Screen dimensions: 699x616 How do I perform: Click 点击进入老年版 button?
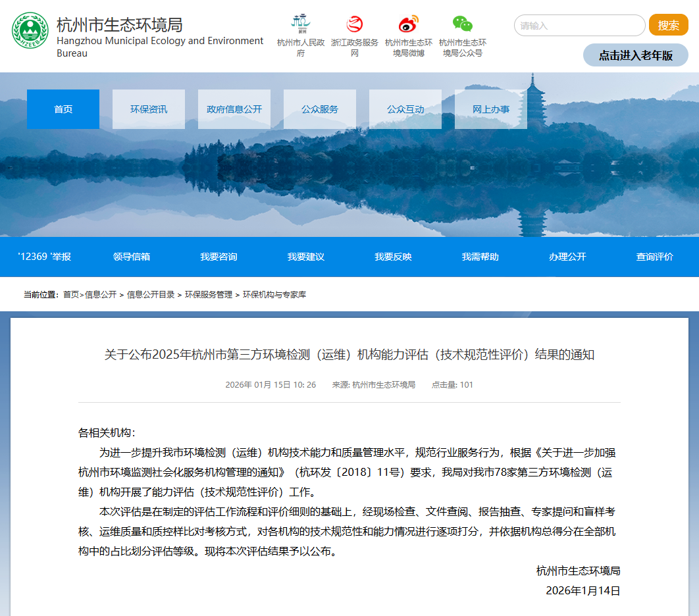[x=635, y=55]
